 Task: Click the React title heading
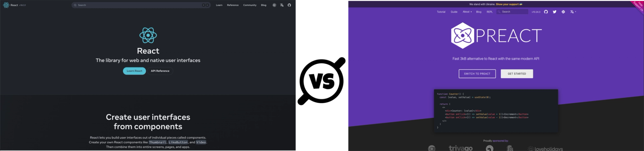(148, 51)
